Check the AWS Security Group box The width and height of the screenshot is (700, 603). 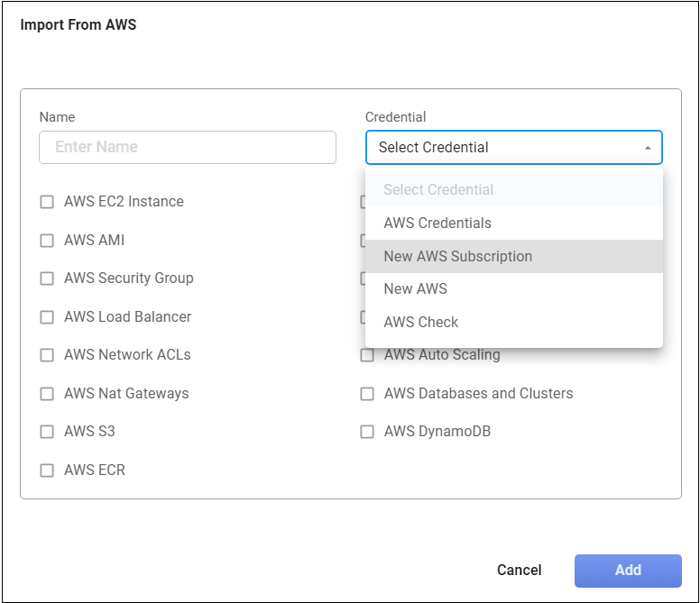[x=47, y=279]
